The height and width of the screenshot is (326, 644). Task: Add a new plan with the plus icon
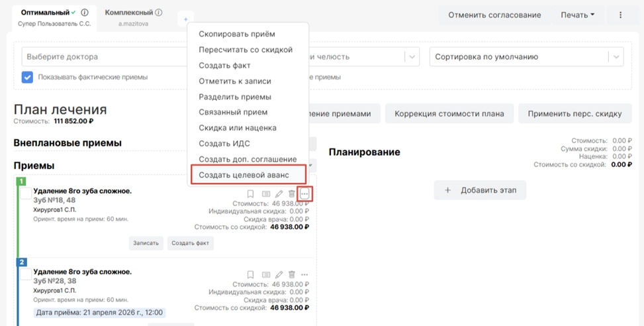click(186, 20)
